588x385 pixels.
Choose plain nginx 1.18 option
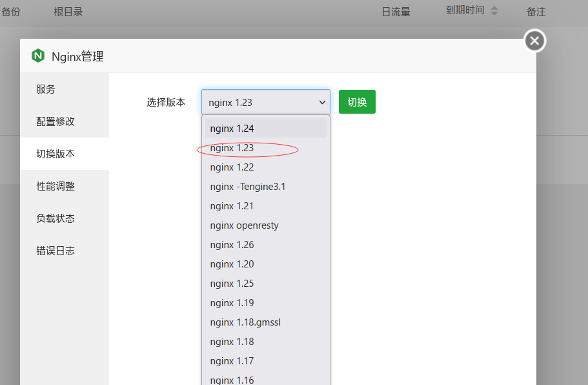tap(266, 342)
